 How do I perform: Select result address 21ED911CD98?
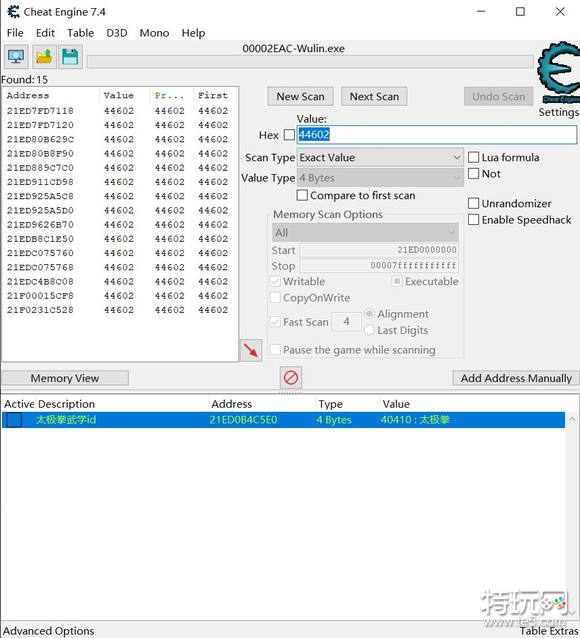[x=40, y=182]
